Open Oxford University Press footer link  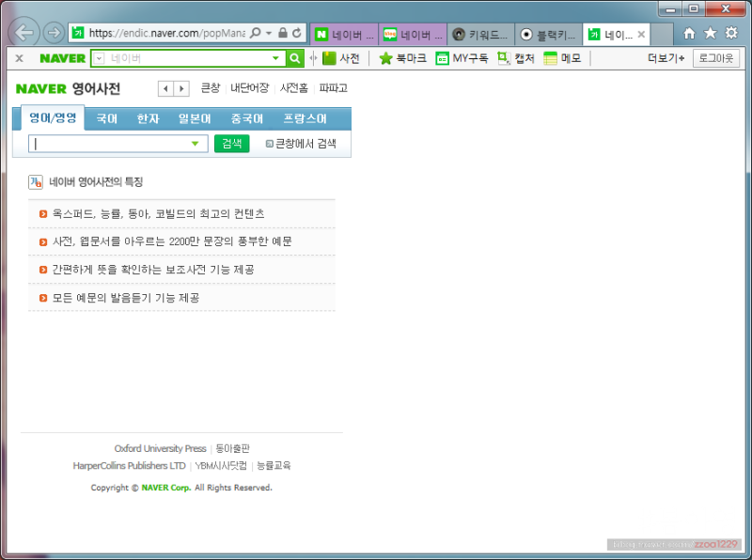click(160, 449)
